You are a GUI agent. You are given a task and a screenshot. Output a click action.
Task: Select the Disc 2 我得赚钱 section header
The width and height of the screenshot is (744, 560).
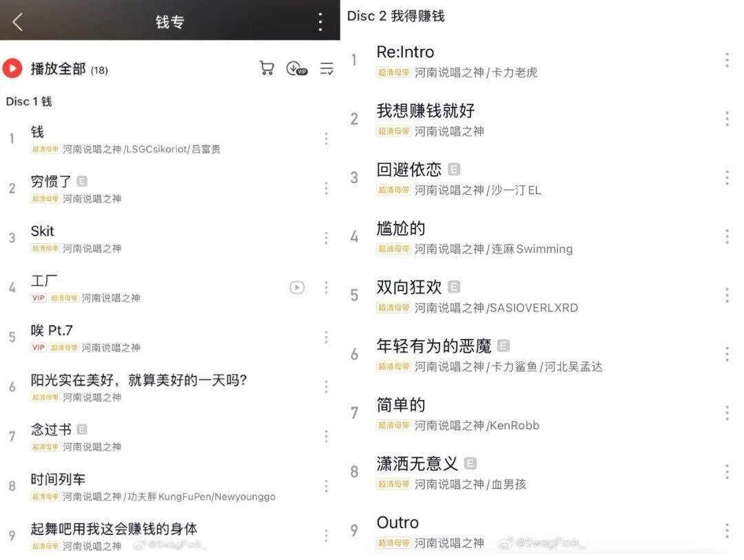(395, 16)
